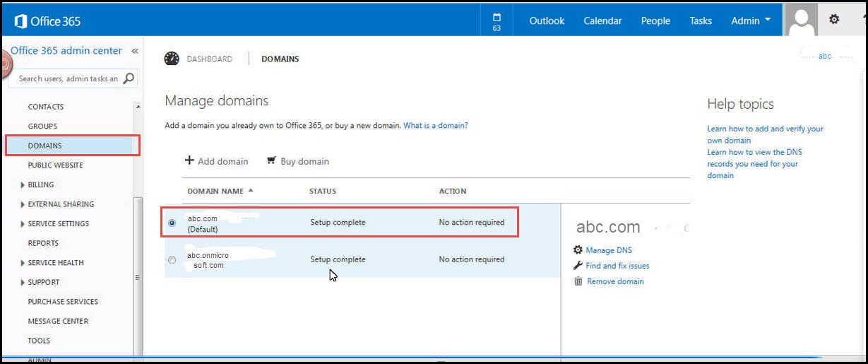The width and height of the screenshot is (868, 364).
Task: Click 'No action required' in the abc.onmicrosoft.com row
Action: [472, 259]
